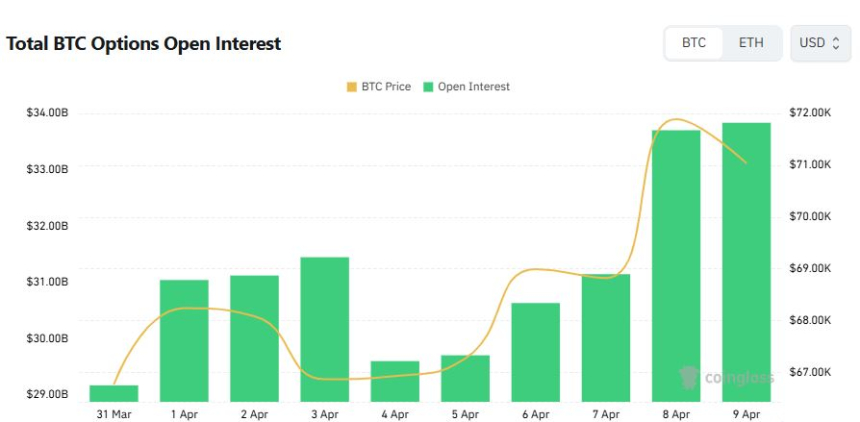Click the coinglass watermark logo icon
This screenshot has width=860, height=422.
pos(688,377)
